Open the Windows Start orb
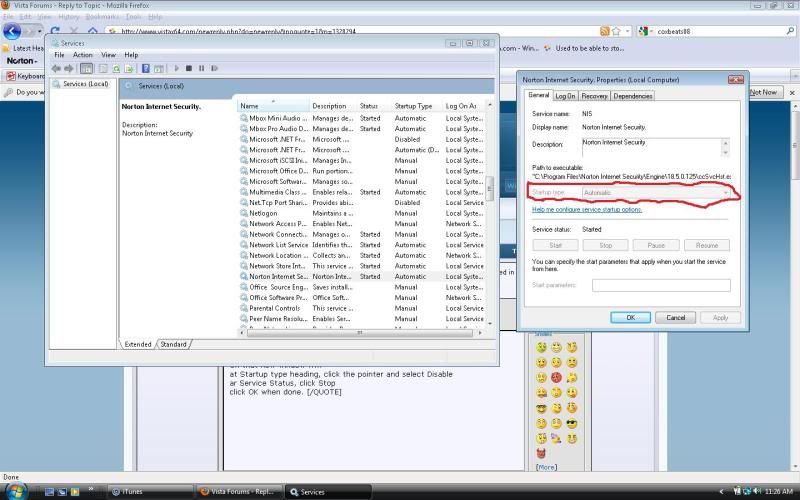Viewport: 800px width, 500px height. click(15, 492)
